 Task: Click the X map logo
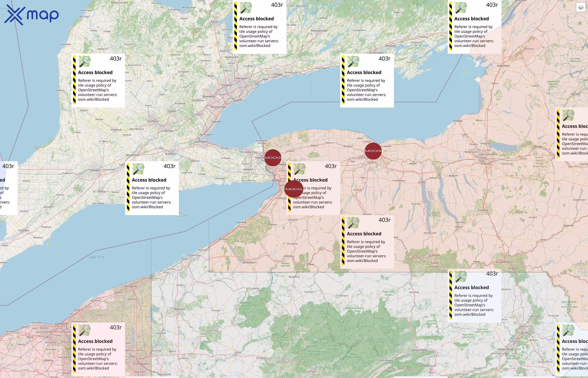point(32,15)
